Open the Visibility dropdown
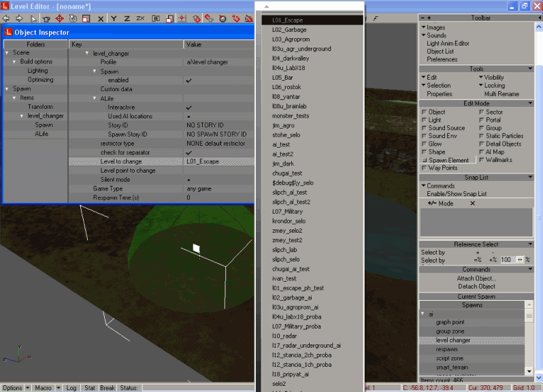 click(x=491, y=77)
